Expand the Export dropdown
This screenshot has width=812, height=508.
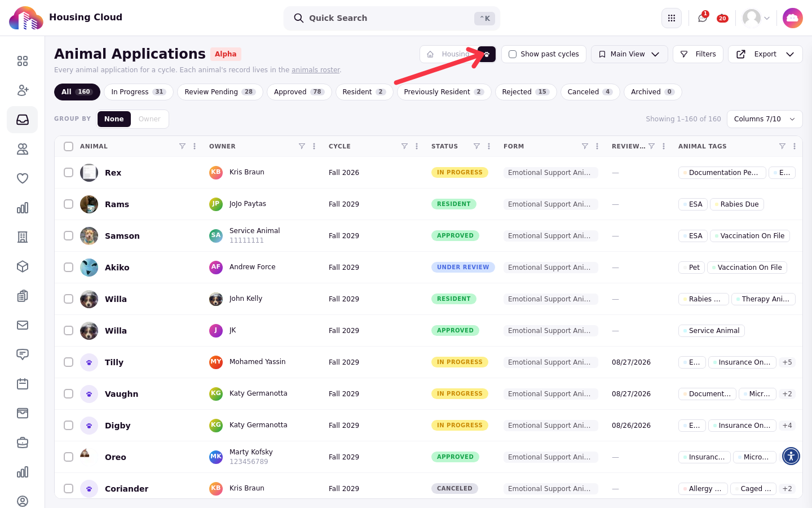[x=765, y=54]
